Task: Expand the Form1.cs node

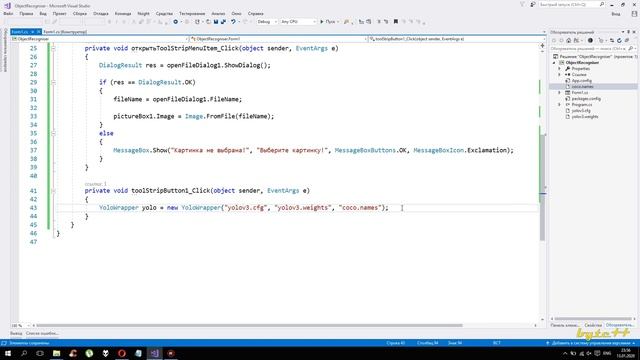Action: [560, 93]
